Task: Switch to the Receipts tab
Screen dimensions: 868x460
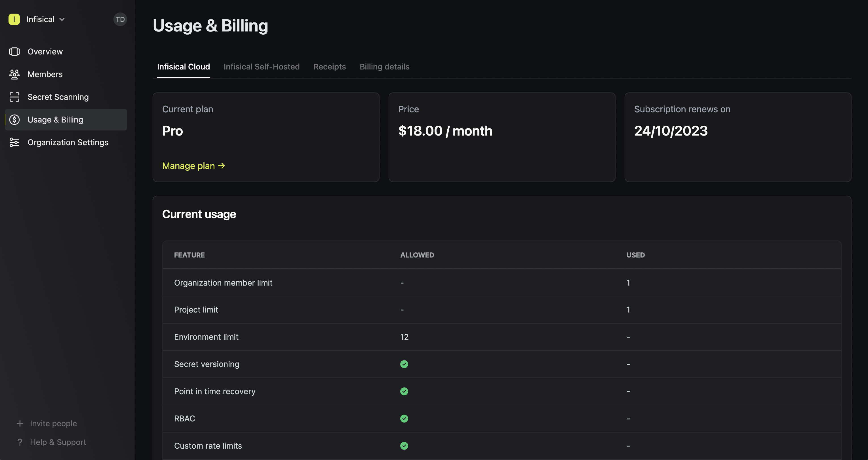Action: [x=330, y=67]
